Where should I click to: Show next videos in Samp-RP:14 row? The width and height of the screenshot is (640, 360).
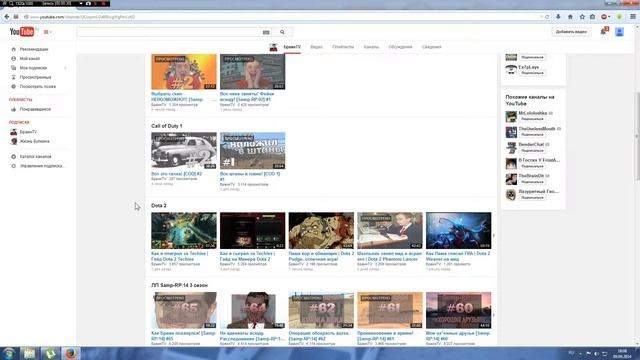point(494,315)
